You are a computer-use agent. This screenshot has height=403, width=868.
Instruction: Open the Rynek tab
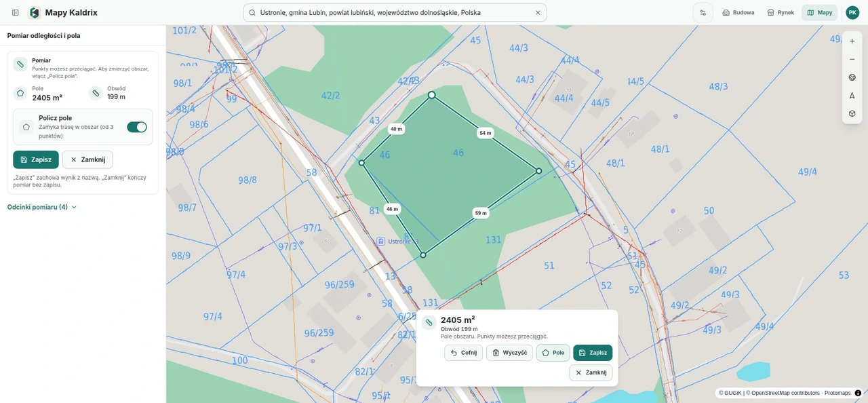[x=781, y=12]
